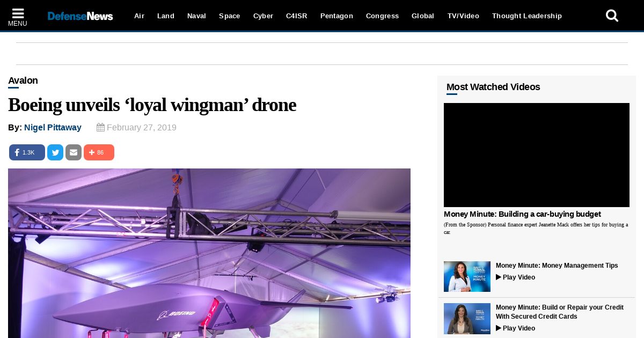Open the search magnifier icon
644x338 pixels.
click(612, 16)
